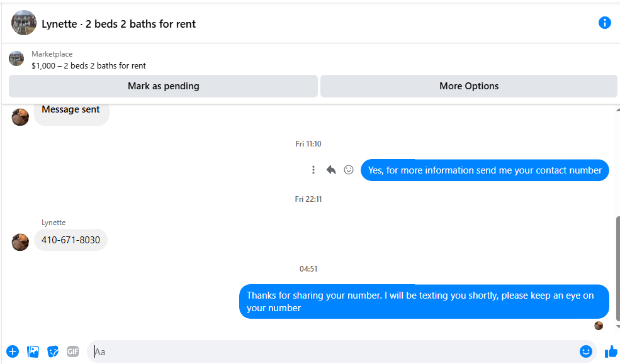Reply to the contact number request message
The height and width of the screenshot is (364, 620).
coord(331,170)
